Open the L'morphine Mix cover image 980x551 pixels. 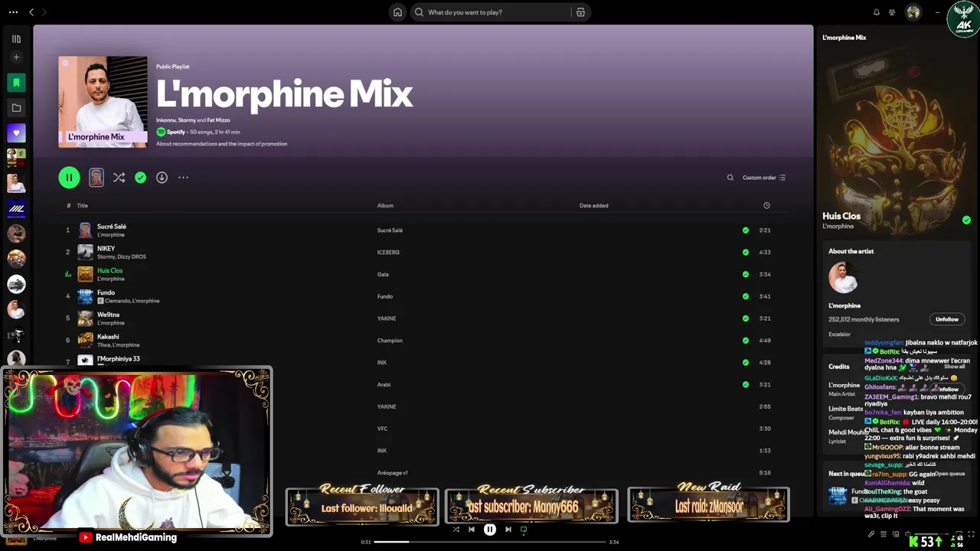click(x=103, y=102)
